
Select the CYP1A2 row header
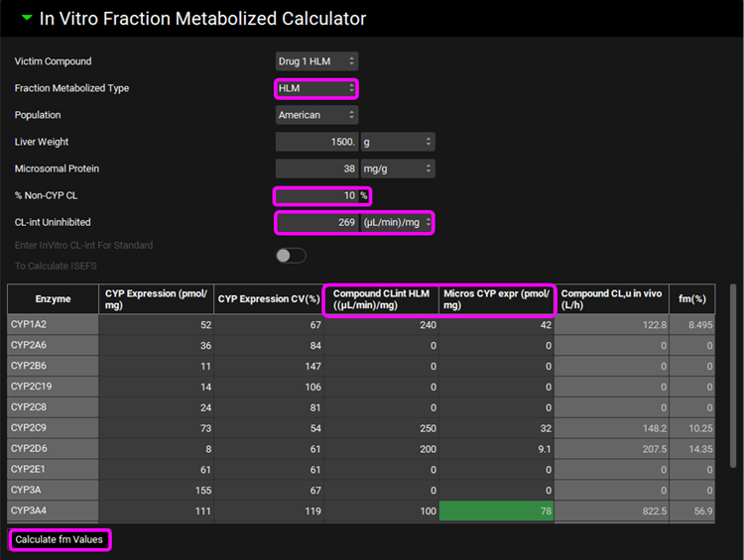click(x=53, y=324)
